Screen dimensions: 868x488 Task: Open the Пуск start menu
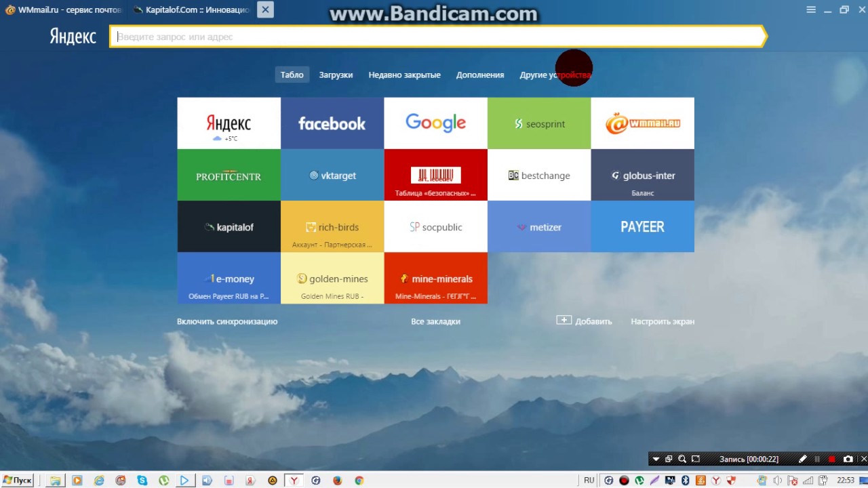tap(18, 480)
